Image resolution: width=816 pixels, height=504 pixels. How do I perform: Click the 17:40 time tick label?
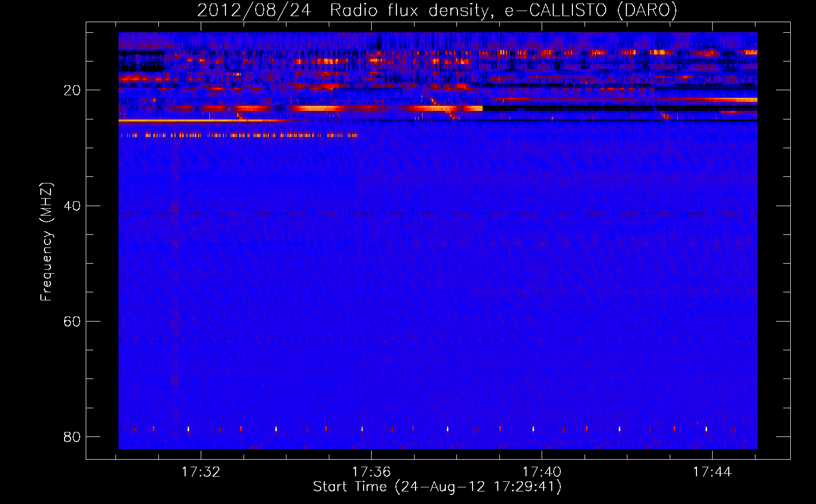[542, 472]
